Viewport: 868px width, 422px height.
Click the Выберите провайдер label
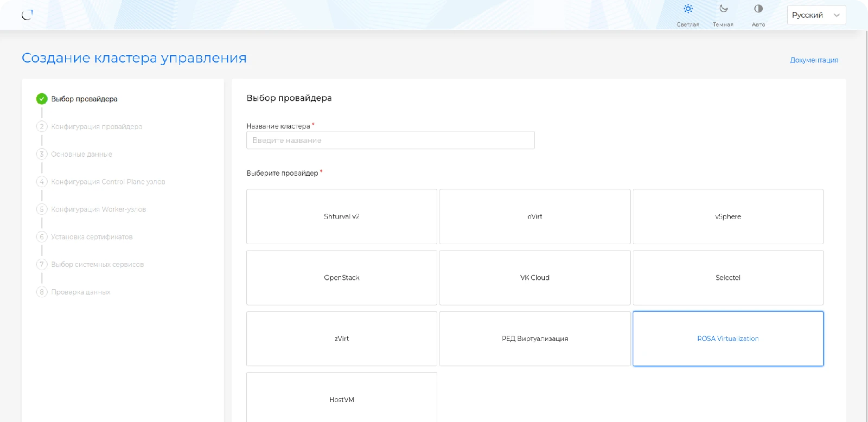(282, 174)
